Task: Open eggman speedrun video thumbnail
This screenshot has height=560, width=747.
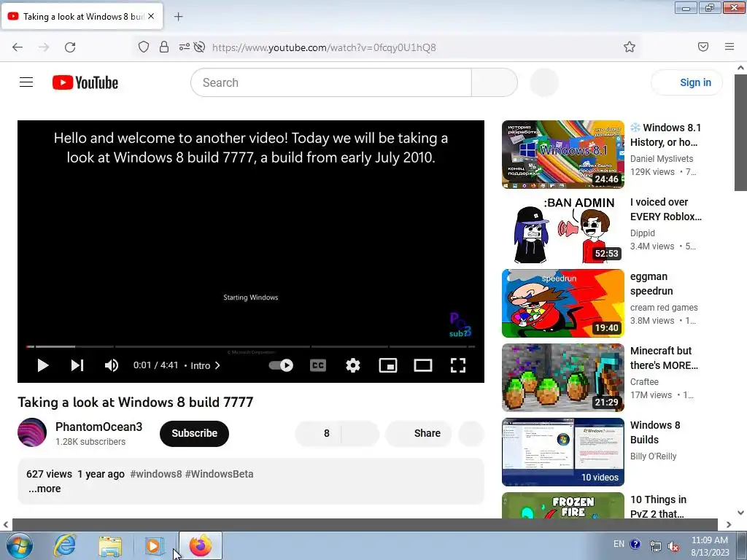Action: [562, 303]
